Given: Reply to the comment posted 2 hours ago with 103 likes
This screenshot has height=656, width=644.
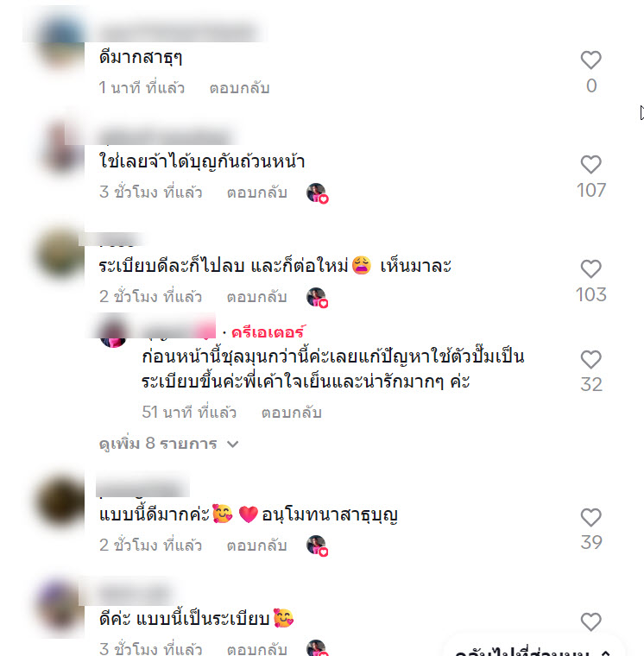Looking at the screenshot, I should pyautogui.click(x=257, y=297).
